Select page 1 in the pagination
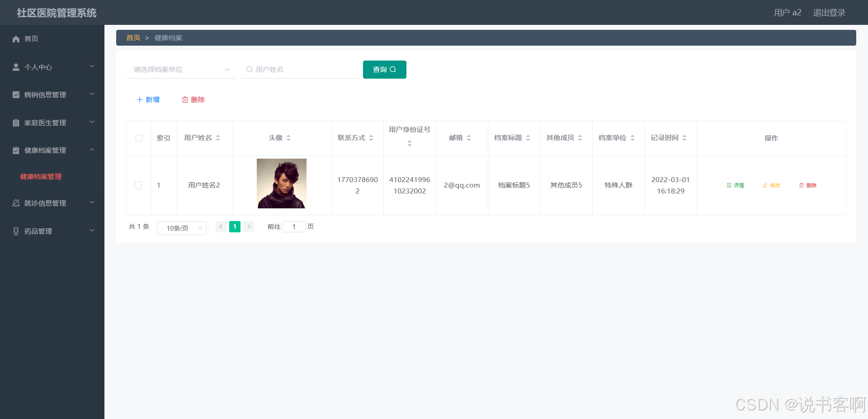 click(235, 226)
